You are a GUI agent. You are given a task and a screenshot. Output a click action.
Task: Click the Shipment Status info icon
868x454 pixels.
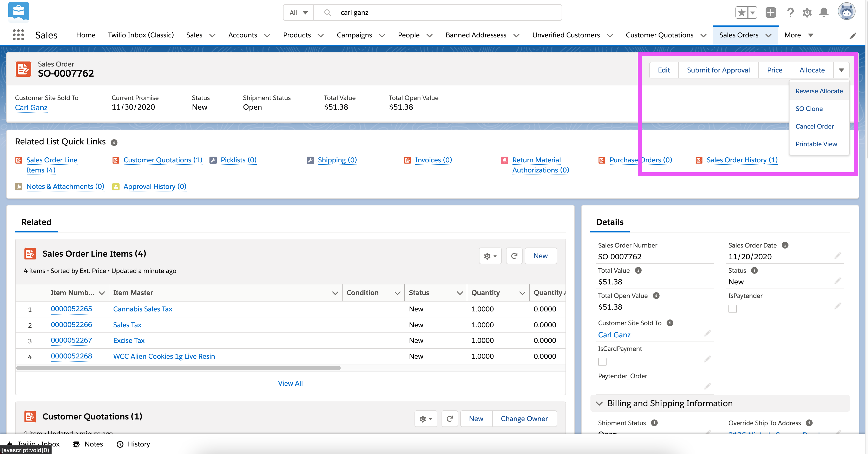(x=654, y=423)
